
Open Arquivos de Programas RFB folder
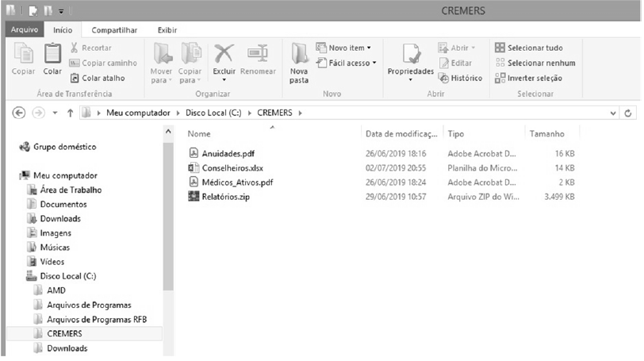(x=90, y=319)
